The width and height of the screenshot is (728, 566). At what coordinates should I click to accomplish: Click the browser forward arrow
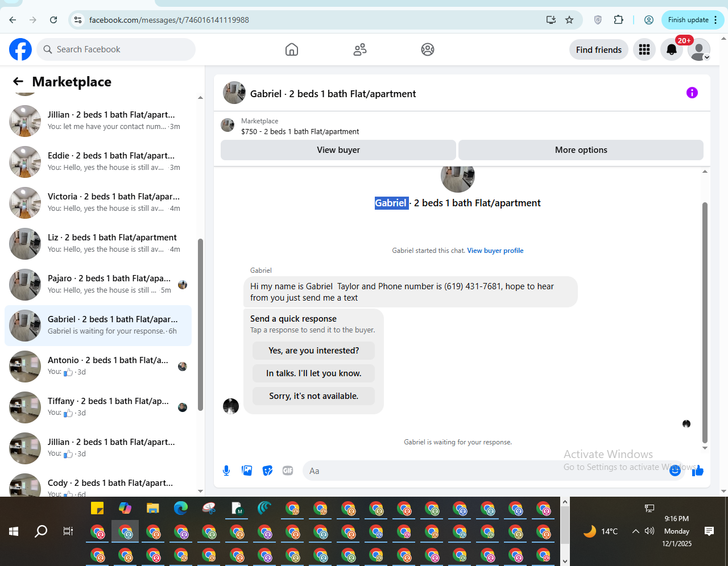33,20
